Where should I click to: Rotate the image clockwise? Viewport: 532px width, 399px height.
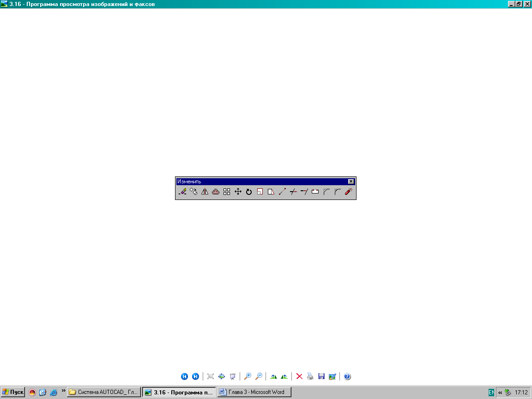273,376
